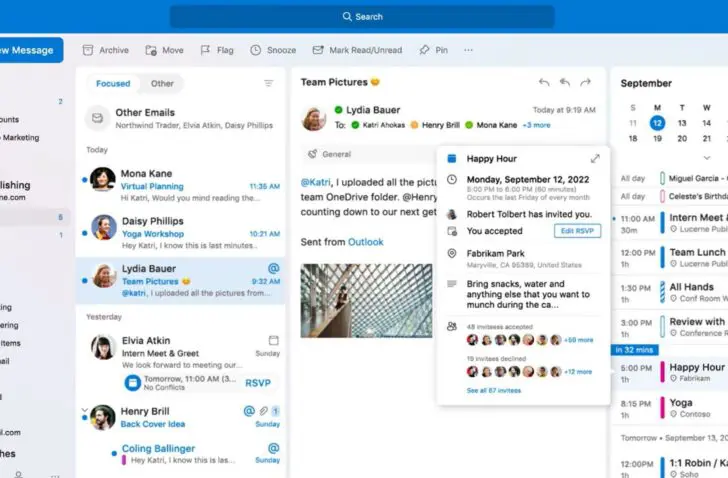Viewport: 728px width, 478px height.
Task: Click the Move toolbar button
Action: pos(164,50)
